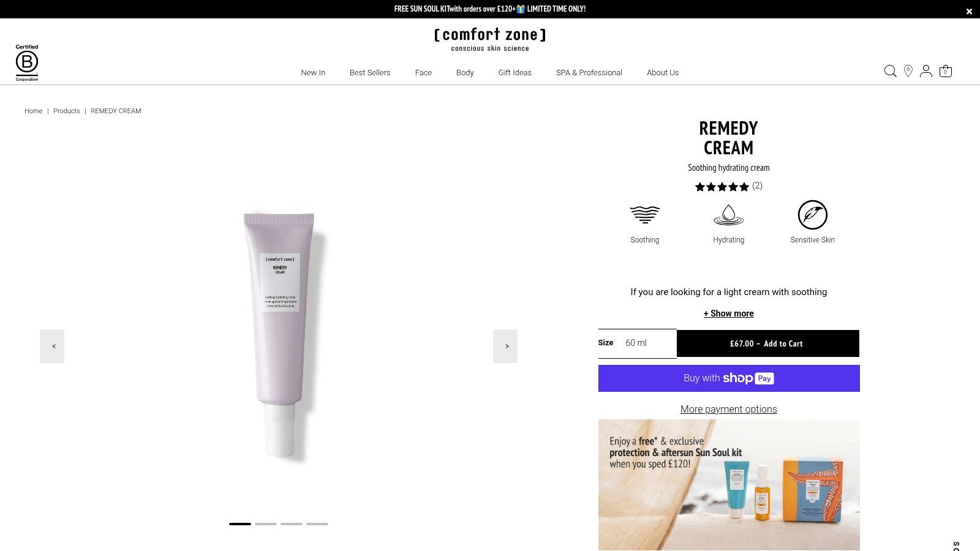
Task: Click the Hydrating droplet icon
Action: pyautogui.click(x=728, y=215)
